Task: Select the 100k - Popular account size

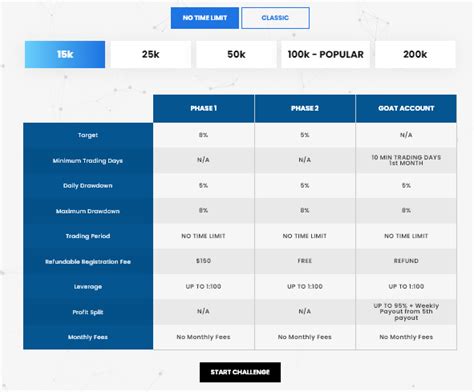Action: [326, 54]
